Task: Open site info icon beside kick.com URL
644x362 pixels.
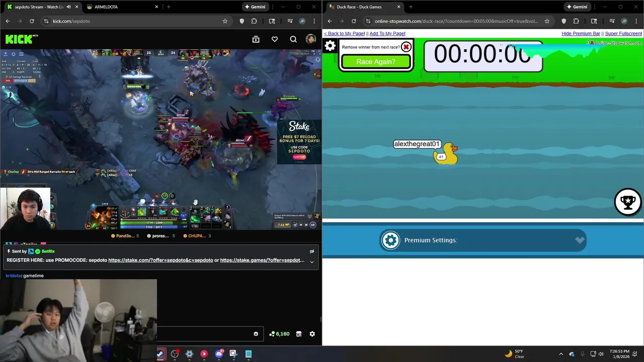Action: pos(46,21)
